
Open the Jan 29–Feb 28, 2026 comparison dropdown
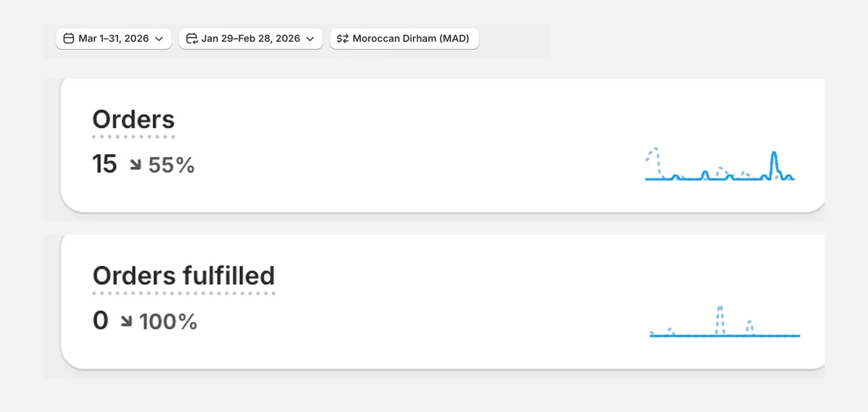point(250,38)
